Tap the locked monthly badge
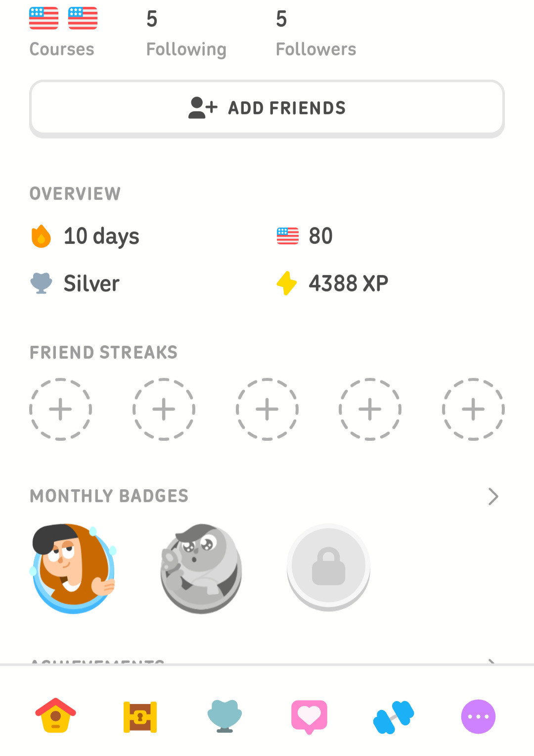 pyautogui.click(x=328, y=567)
